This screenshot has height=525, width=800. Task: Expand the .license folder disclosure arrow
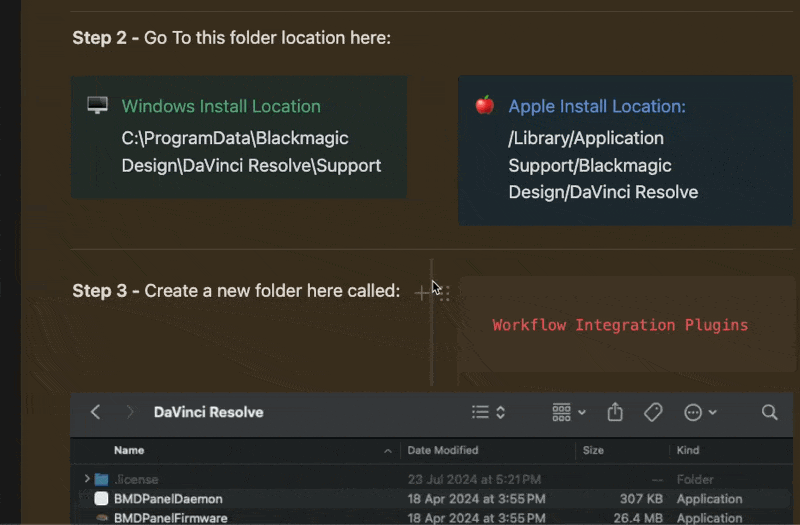click(x=87, y=479)
